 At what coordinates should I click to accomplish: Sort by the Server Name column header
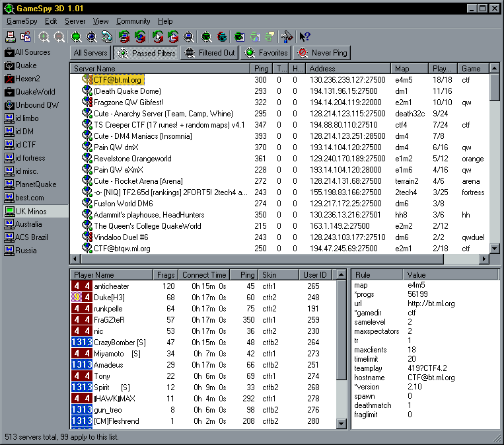[160, 69]
